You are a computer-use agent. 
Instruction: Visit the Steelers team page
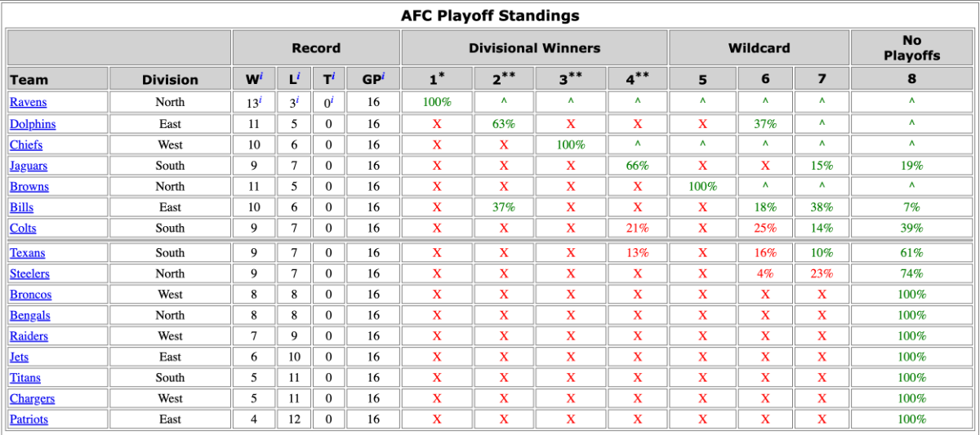click(29, 273)
